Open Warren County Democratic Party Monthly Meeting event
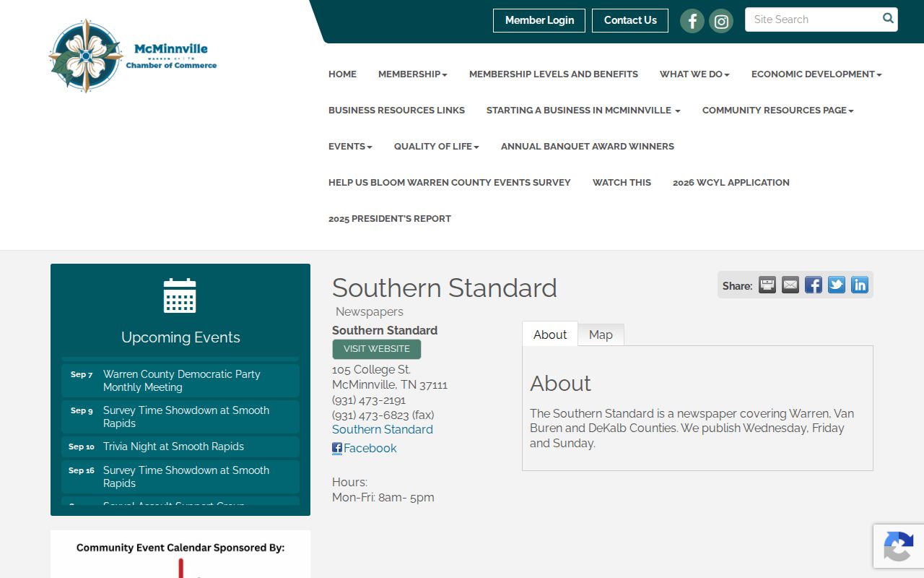 pyautogui.click(x=180, y=381)
